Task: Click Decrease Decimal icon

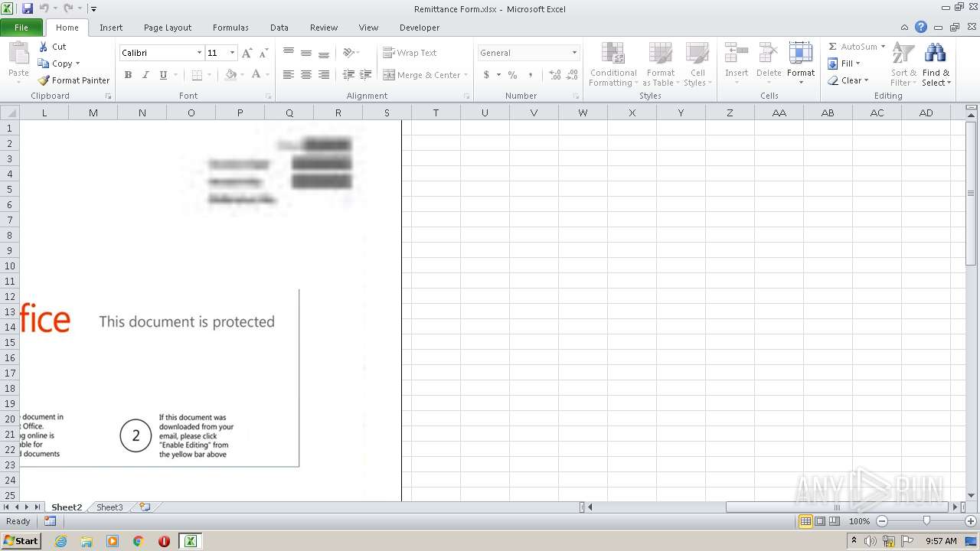Action: pyautogui.click(x=573, y=75)
